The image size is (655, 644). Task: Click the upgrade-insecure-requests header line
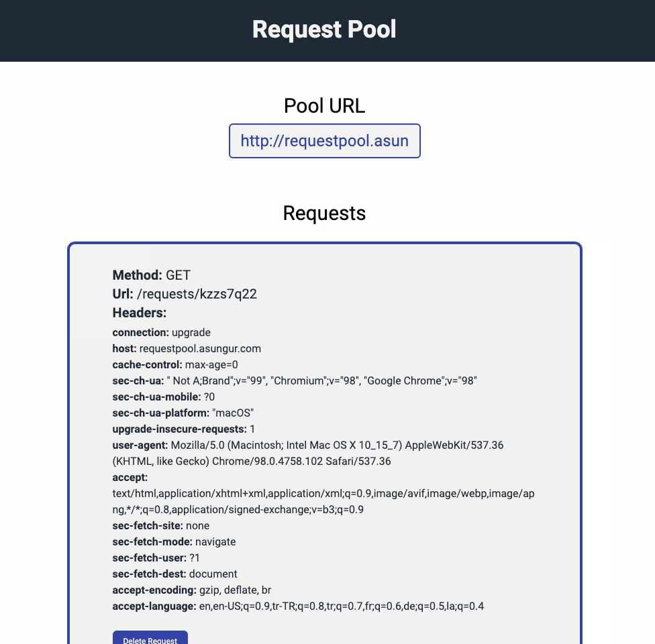tap(184, 429)
